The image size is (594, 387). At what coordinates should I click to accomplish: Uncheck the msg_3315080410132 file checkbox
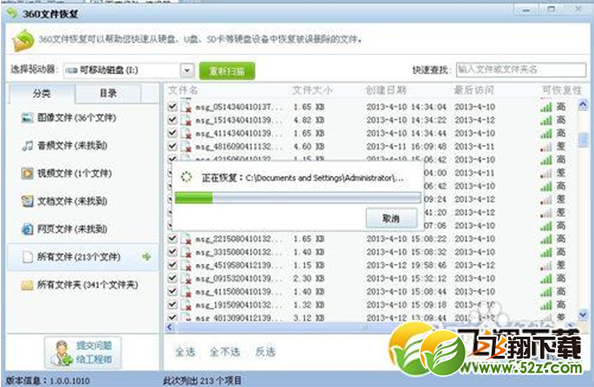pyautogui.click(x=172, y=252)
